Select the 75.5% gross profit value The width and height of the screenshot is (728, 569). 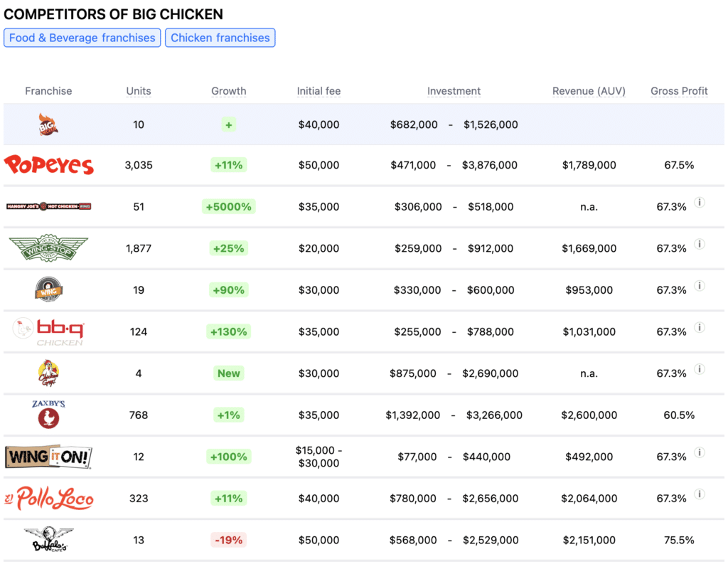[x=679, y=541]
